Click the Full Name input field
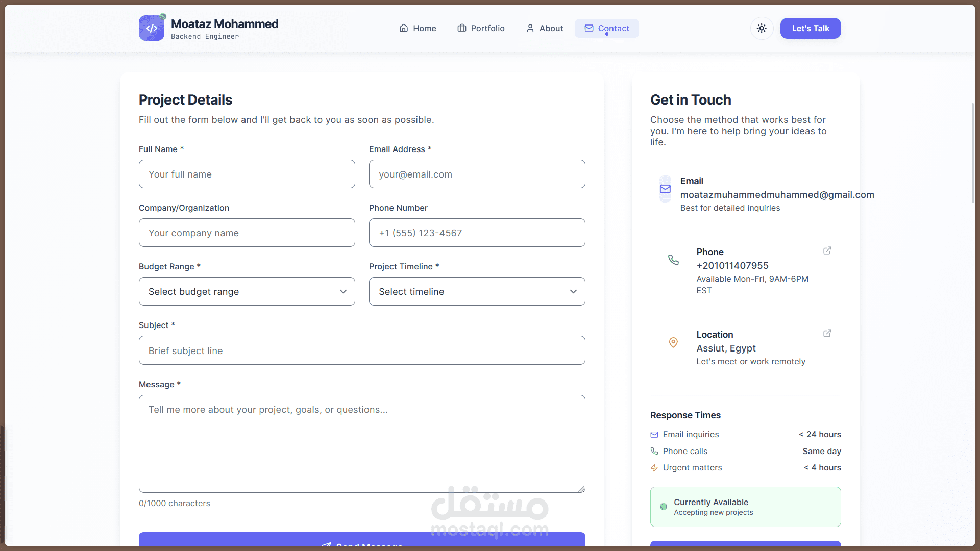 [247, 174]
